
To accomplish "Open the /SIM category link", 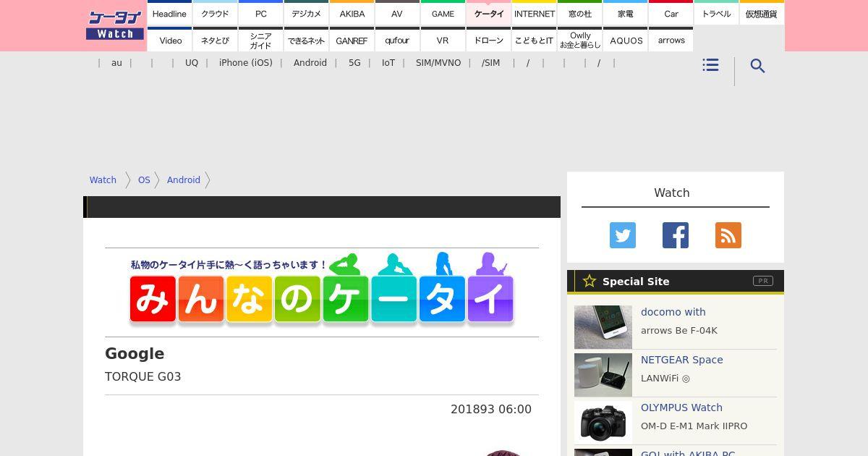I will 490,63.
